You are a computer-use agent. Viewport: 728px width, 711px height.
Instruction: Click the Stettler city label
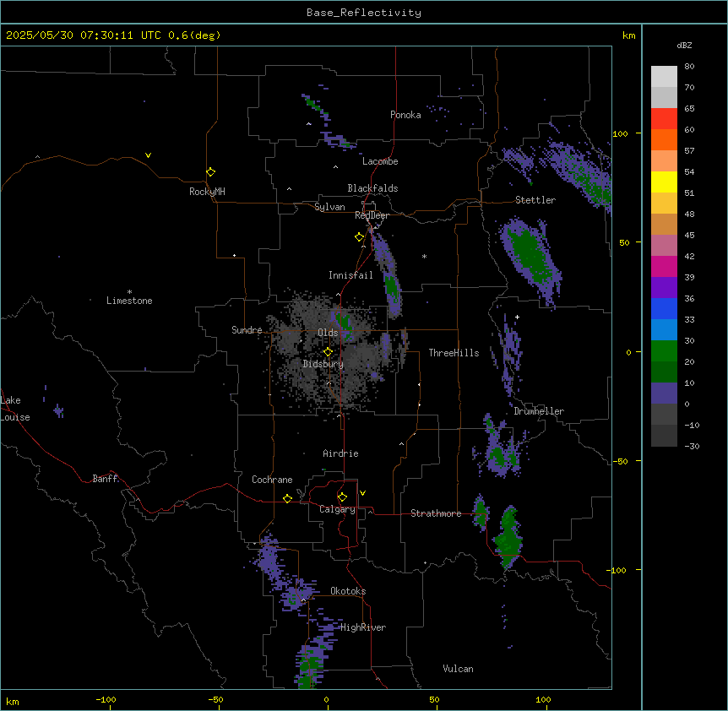coord(535,200)
